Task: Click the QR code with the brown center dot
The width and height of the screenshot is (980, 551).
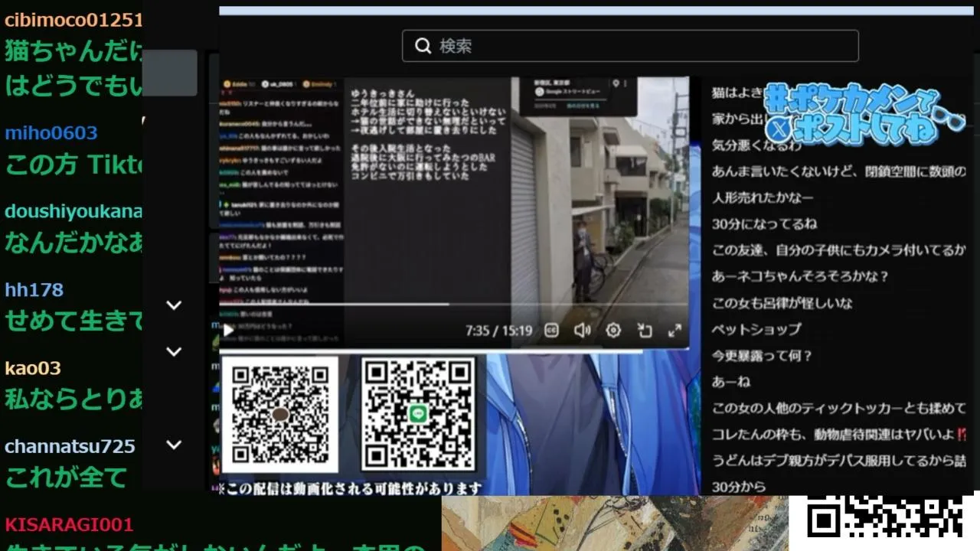Action: 280,414
